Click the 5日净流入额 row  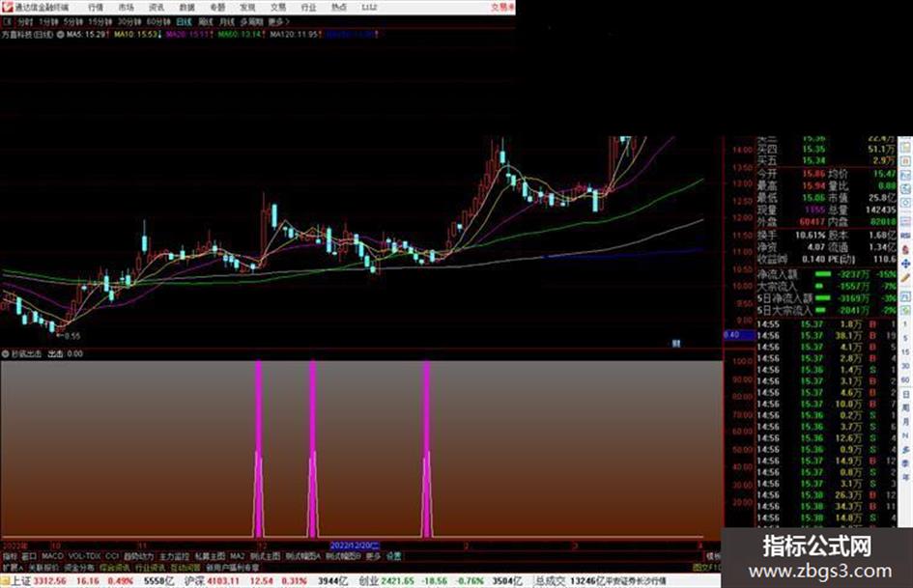(x=826, y=298)
